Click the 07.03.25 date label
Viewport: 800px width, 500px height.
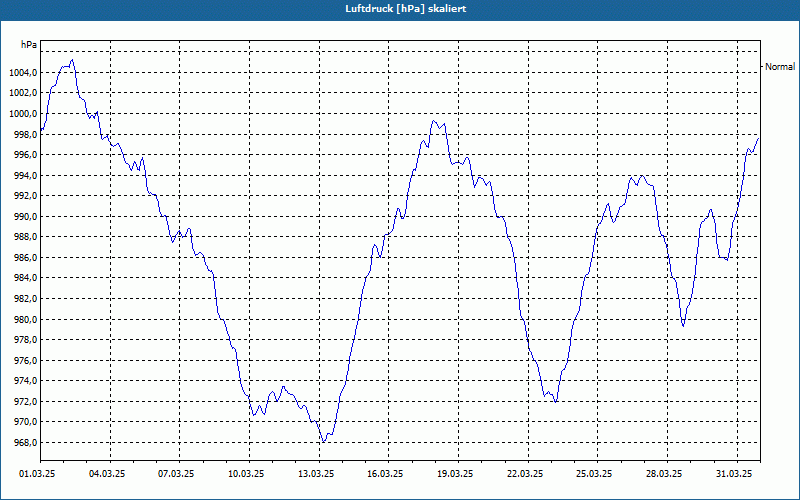176,474
